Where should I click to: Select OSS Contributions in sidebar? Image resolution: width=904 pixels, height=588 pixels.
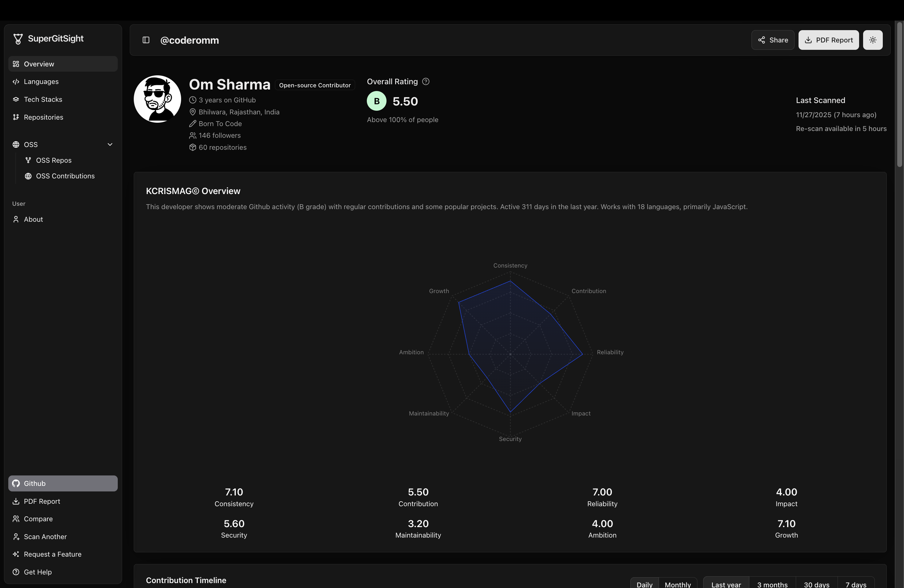[x=65, y=176]
